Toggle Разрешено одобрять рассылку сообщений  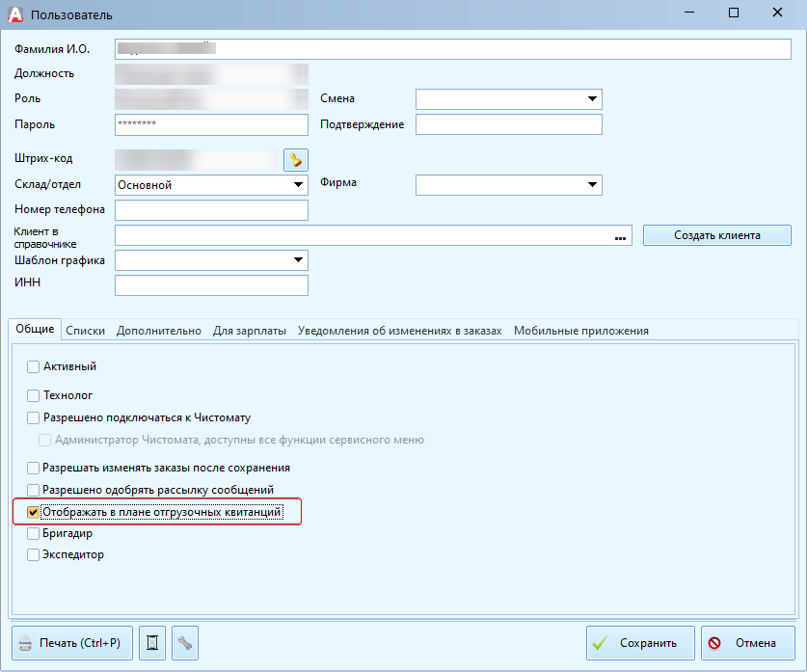pos(33,490)
